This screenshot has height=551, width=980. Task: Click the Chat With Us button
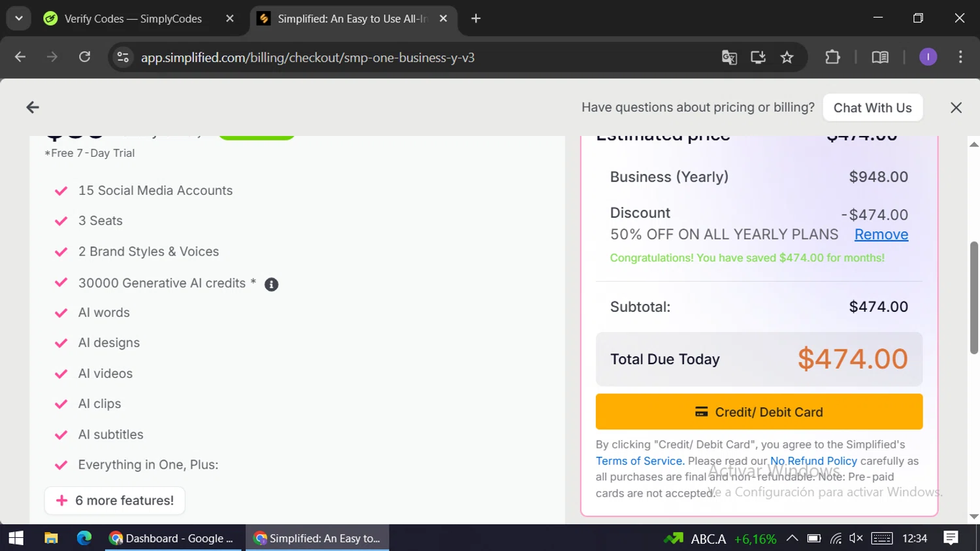872,108
